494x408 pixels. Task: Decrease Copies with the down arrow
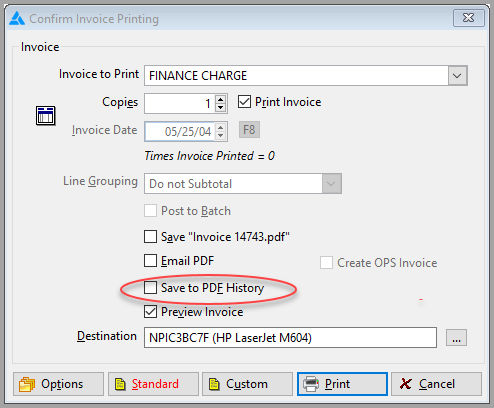pos(220,108)
